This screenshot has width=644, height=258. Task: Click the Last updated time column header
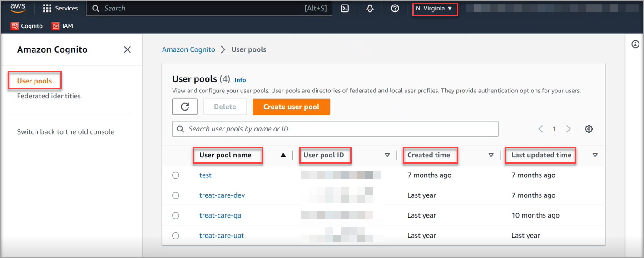click(541, 155)
